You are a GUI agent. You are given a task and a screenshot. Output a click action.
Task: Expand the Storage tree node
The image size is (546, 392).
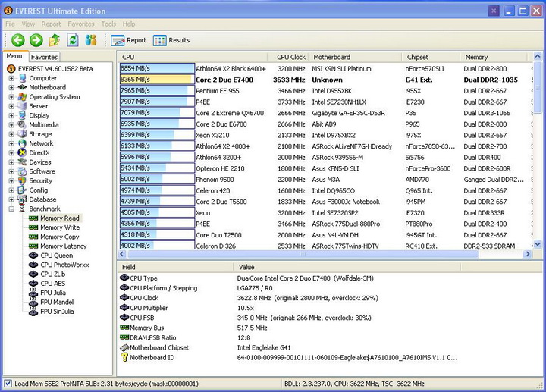pos(11,134)
